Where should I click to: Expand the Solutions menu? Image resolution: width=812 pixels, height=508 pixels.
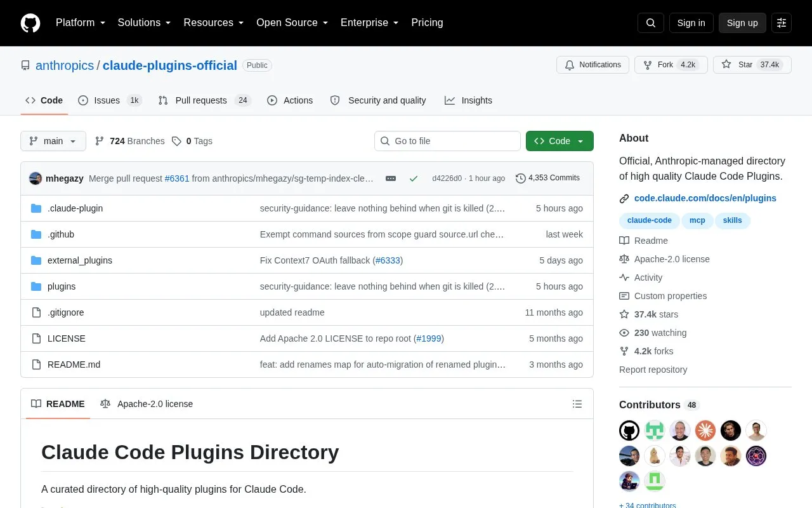[x=145, y=23]
